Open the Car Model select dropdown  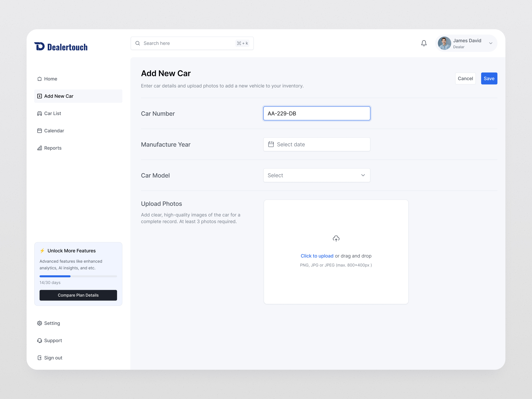tap(317, 175)
